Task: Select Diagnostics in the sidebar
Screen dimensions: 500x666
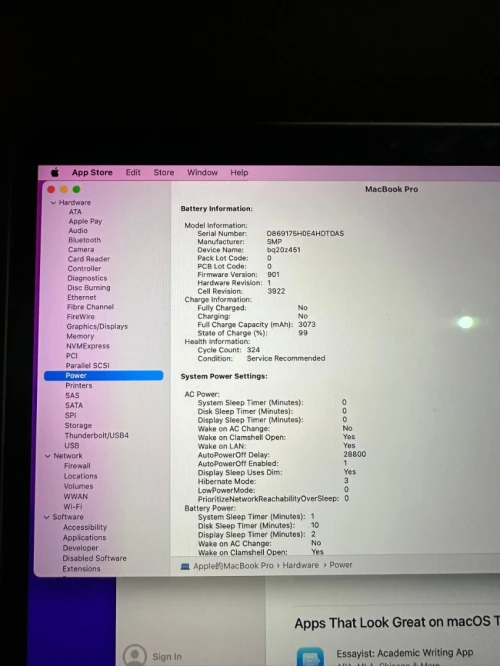Action: tap(87, 278)
